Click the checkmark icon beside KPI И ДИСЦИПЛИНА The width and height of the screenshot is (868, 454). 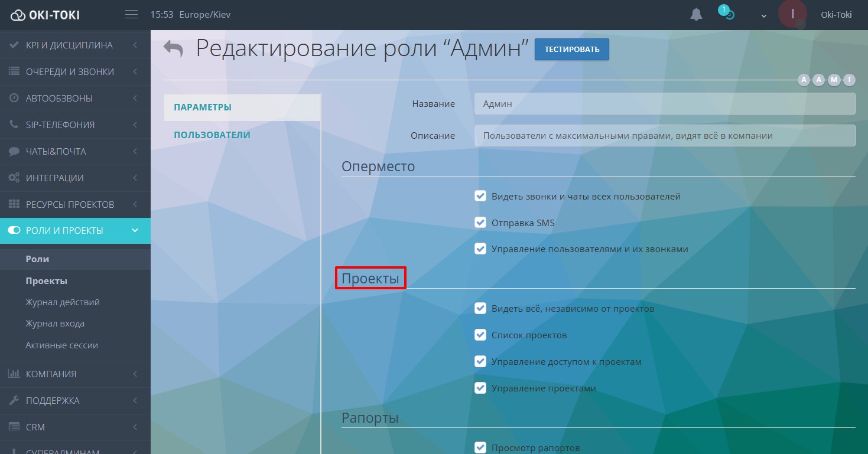[x=14, y=45]
